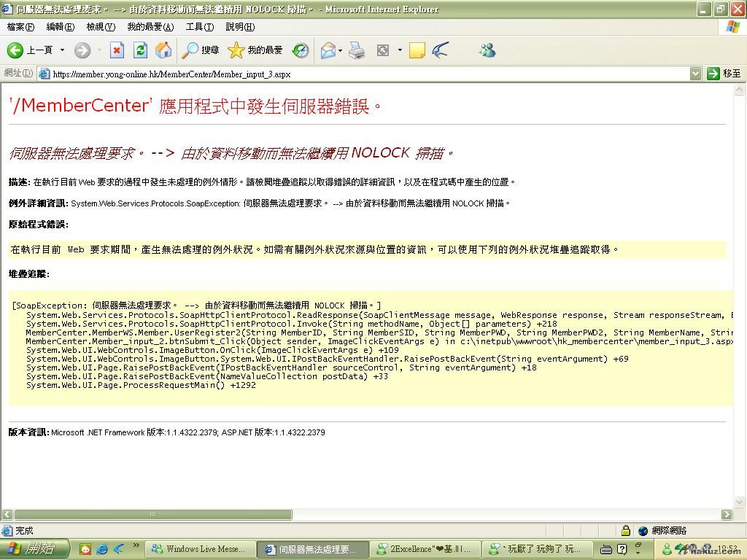The height and width of the screenshot is (560, 747).
Task: Click the Messenger icon in toolbar
Action: tap(487, 50)
